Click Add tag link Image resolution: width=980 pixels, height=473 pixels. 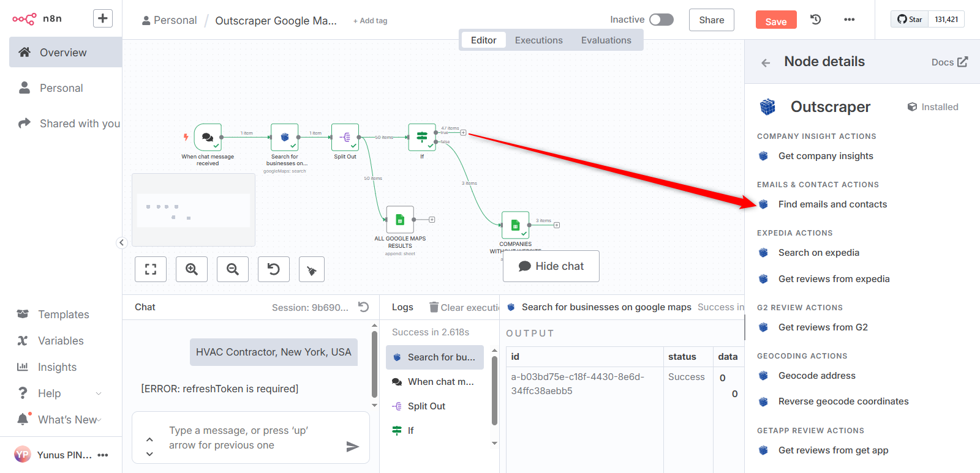point(371,21)
